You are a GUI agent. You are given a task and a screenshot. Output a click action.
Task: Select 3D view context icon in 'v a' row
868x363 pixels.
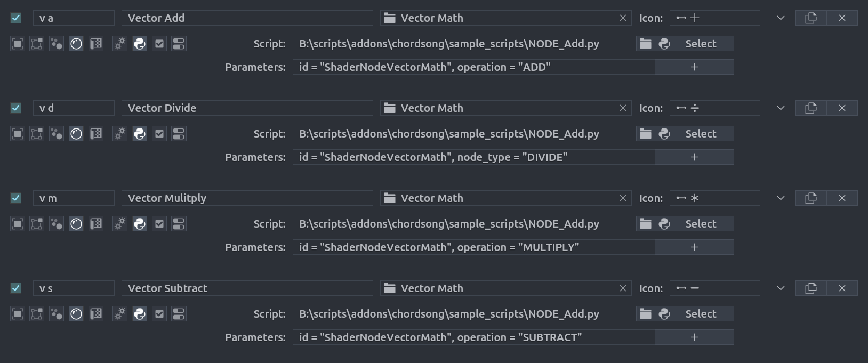pyautogui.click(x=18, y=44)
